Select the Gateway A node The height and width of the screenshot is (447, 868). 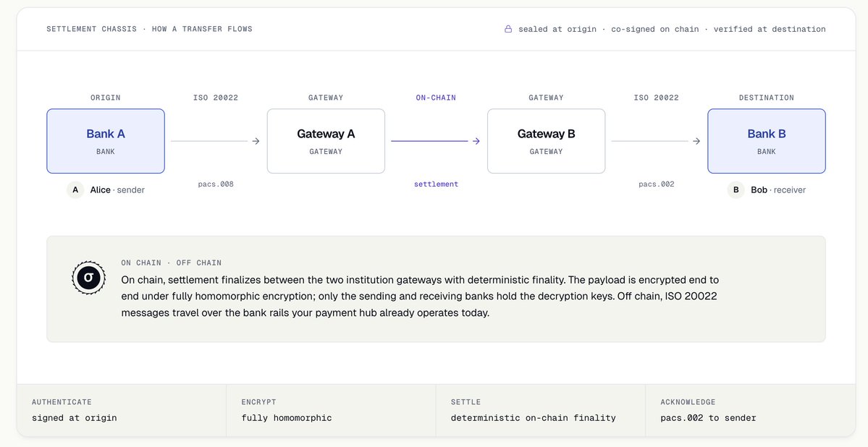coord(326,141)
